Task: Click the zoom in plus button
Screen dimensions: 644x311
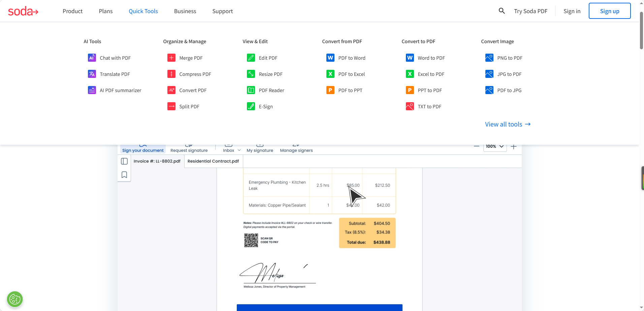Action: (x=514, y=146)
